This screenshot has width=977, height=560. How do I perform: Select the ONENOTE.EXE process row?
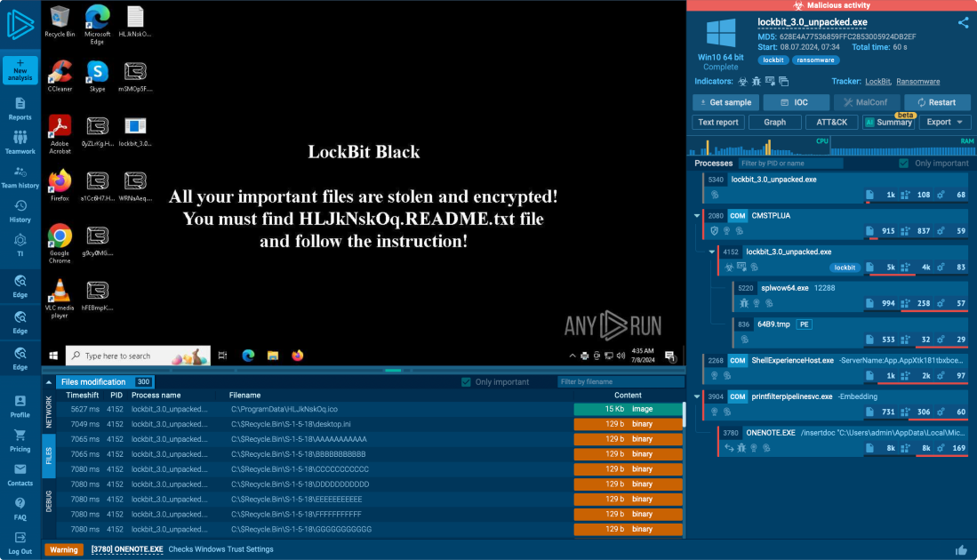pyautogui.click(x=845, y=440)
